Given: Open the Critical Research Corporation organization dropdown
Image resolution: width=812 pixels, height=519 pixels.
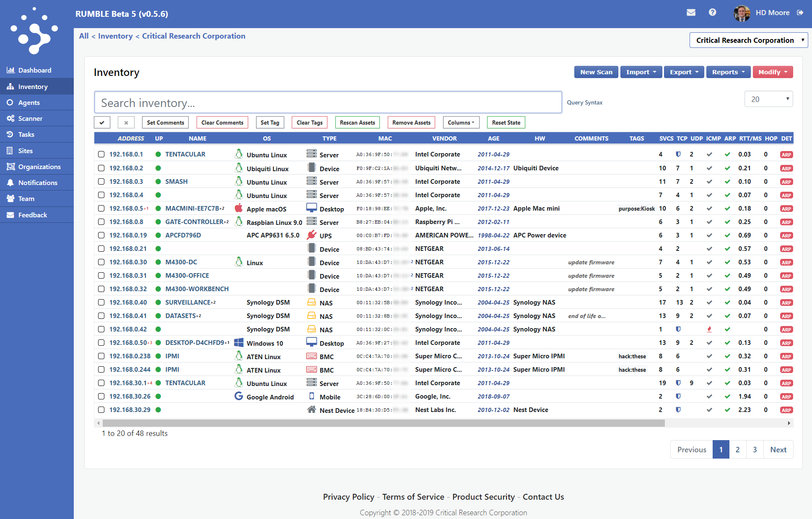Looking at the screenshot, I should (749, 40).
